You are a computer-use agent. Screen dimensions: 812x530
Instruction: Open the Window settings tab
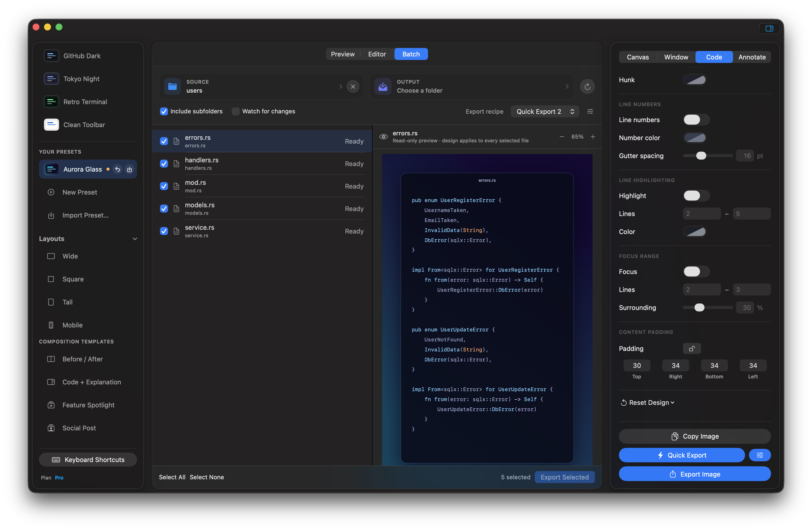pos(676,57)
